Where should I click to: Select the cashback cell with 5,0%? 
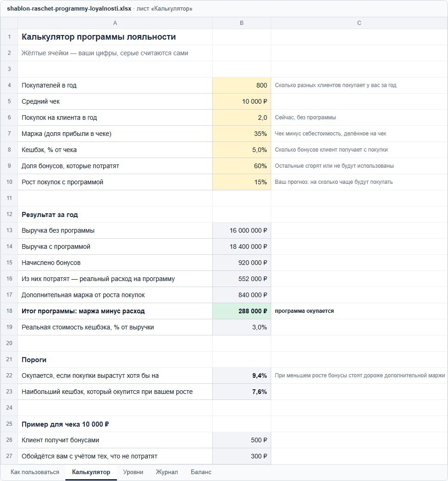pos(242,150)
